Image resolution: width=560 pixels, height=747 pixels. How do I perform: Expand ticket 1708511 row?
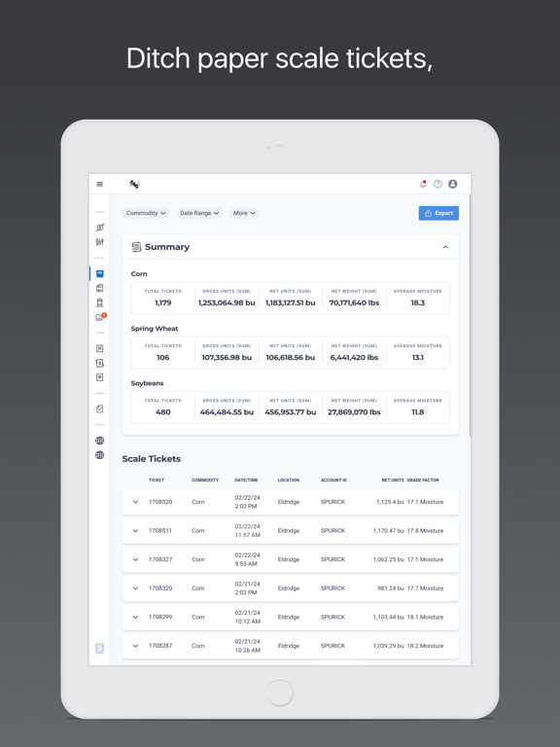[136, 531]
